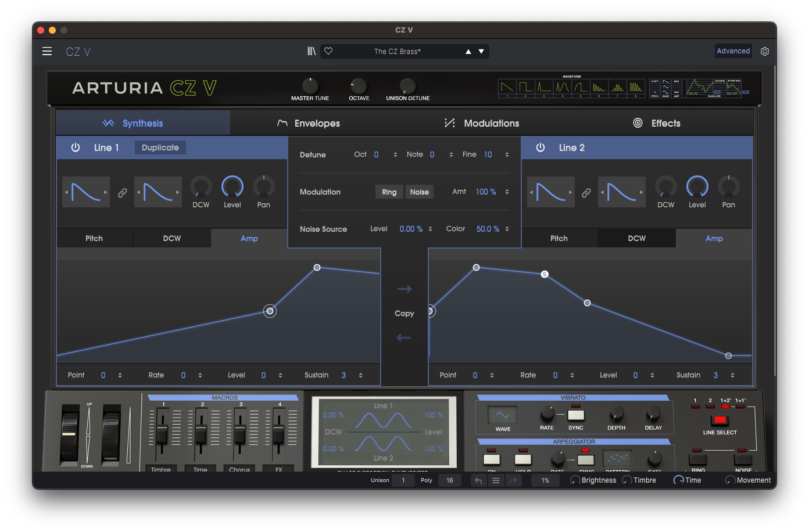809x532 pixels.
Task: Click the Brightness macro knob icon
Action: coord(575,480)
